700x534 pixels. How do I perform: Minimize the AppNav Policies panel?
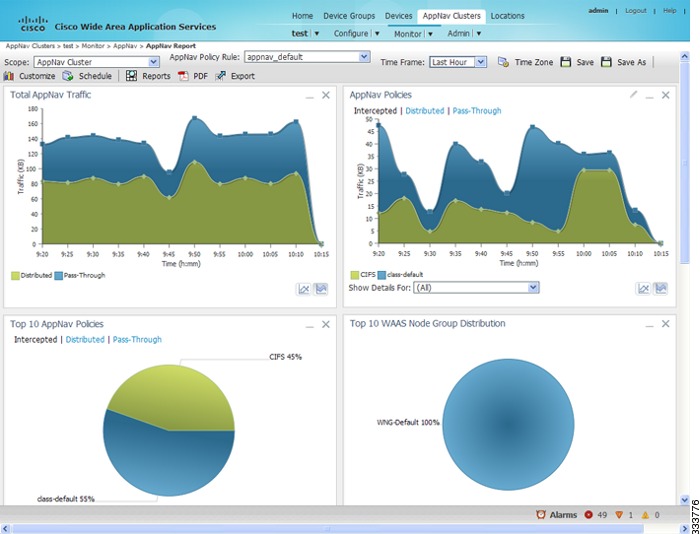coord(650,96)
